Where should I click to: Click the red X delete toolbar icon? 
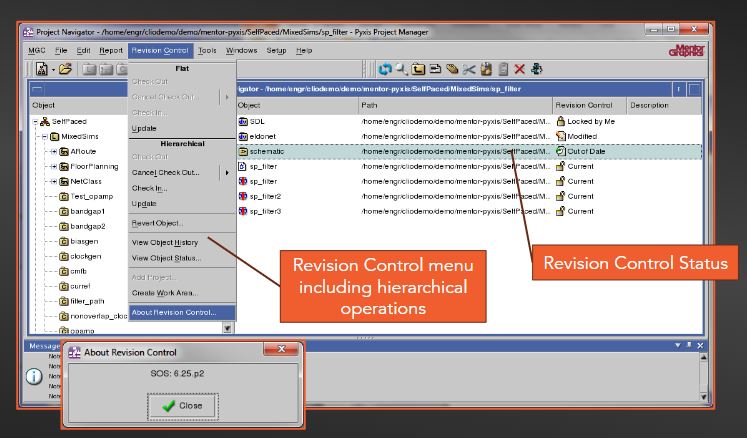520,69
